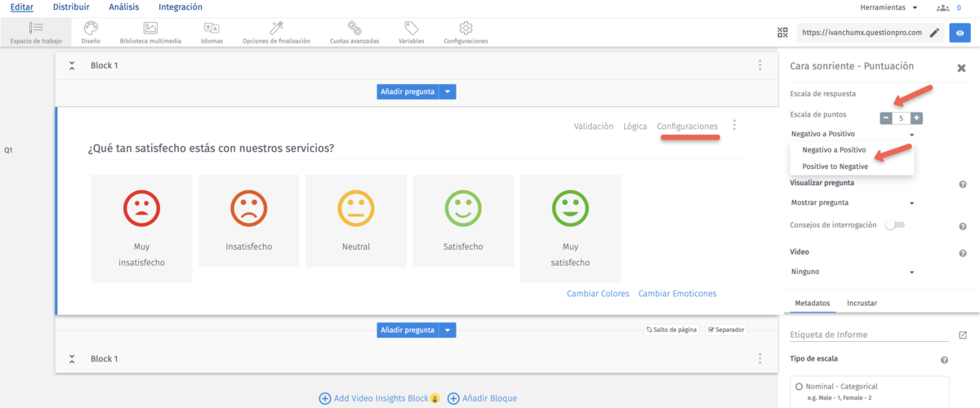Screen dimensions: 980x408
Task: Click the open-external icon beside Etiqueta de Informe
Action: (x=963, y=335)
